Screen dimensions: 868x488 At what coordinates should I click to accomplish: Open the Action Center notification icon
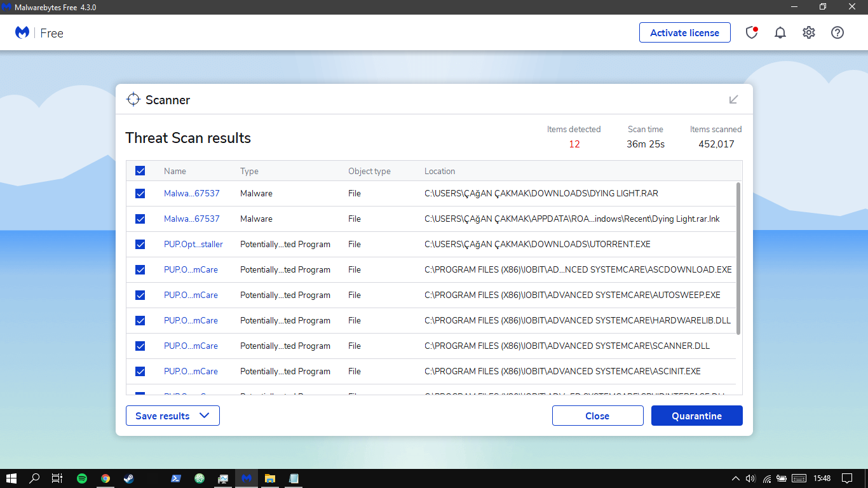tap(847, 478)
